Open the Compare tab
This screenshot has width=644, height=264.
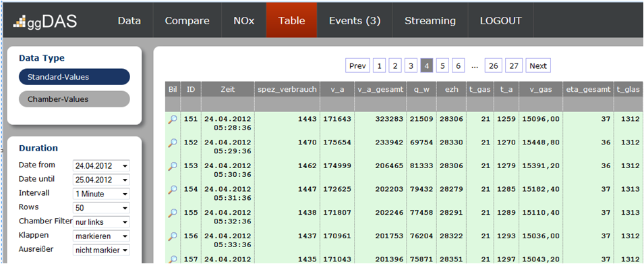click(187, 20)
